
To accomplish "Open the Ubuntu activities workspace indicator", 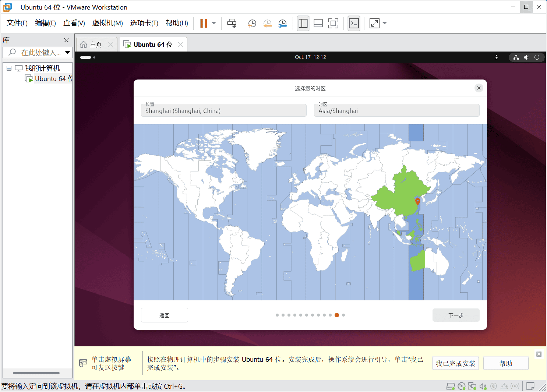I will (x=88, y=57).
